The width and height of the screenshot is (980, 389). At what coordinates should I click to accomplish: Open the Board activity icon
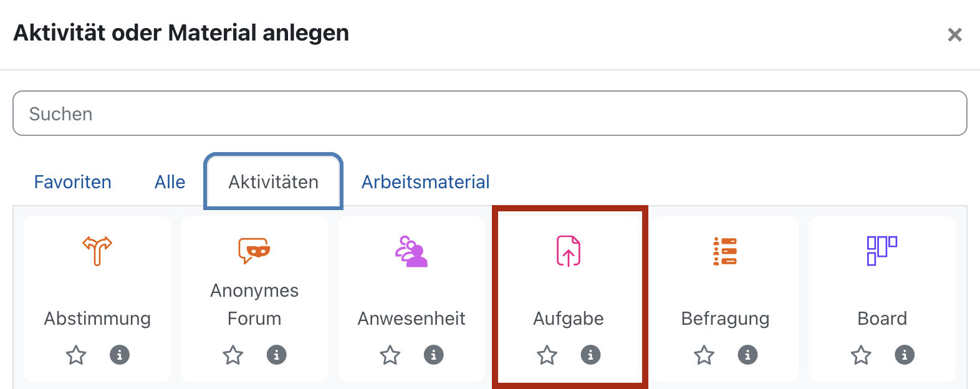click(882, 251)
